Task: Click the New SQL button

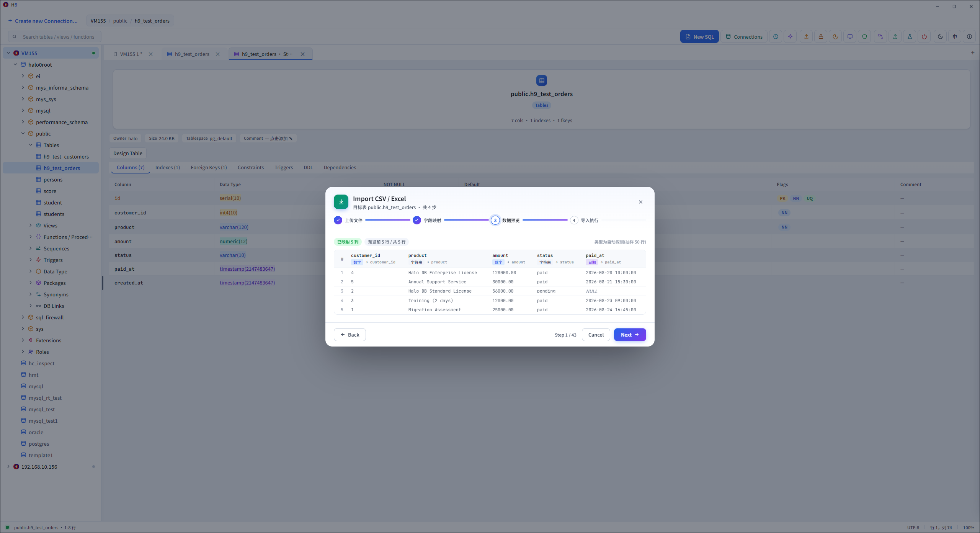Action: (x=699, y=37)
